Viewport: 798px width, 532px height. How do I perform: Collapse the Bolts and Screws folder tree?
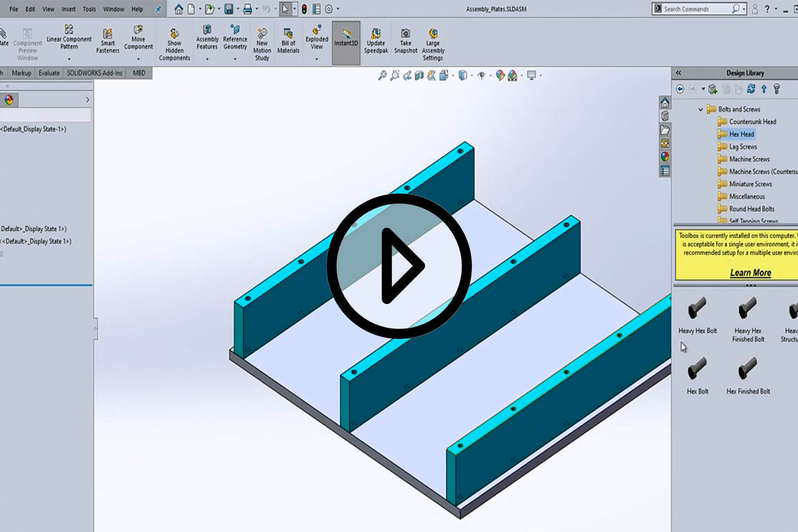[x=700, y=109]
